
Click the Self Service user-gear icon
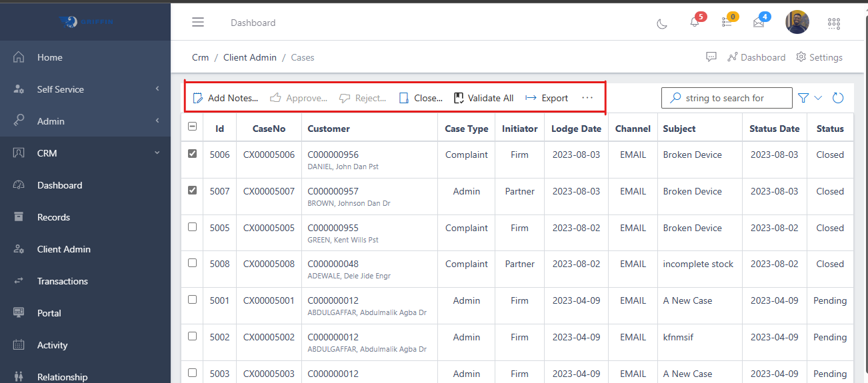19,89
